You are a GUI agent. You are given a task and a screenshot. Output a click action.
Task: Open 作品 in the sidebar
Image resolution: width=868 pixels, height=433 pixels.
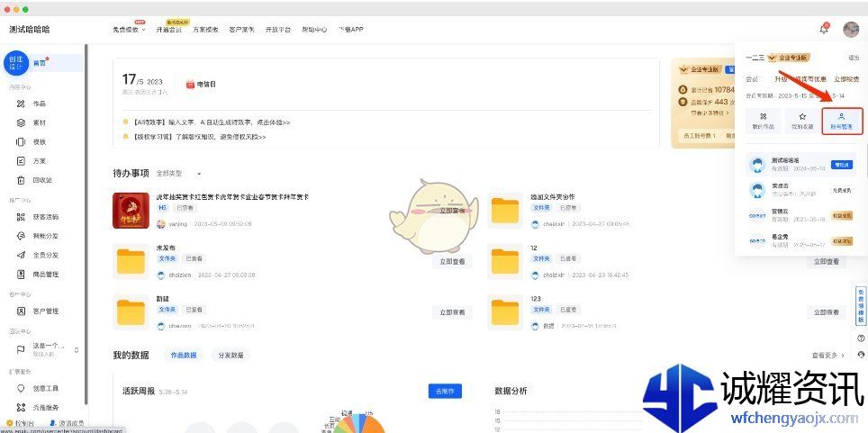point(39,104)
